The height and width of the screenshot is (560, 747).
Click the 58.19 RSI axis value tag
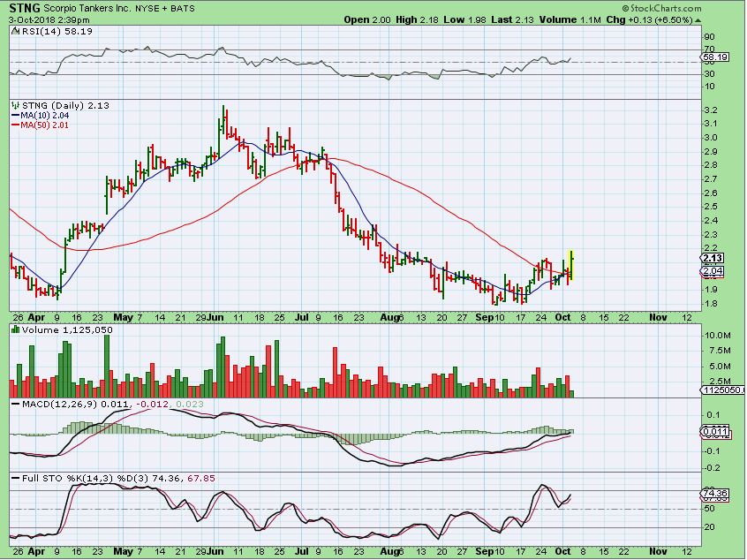[715, 57]
